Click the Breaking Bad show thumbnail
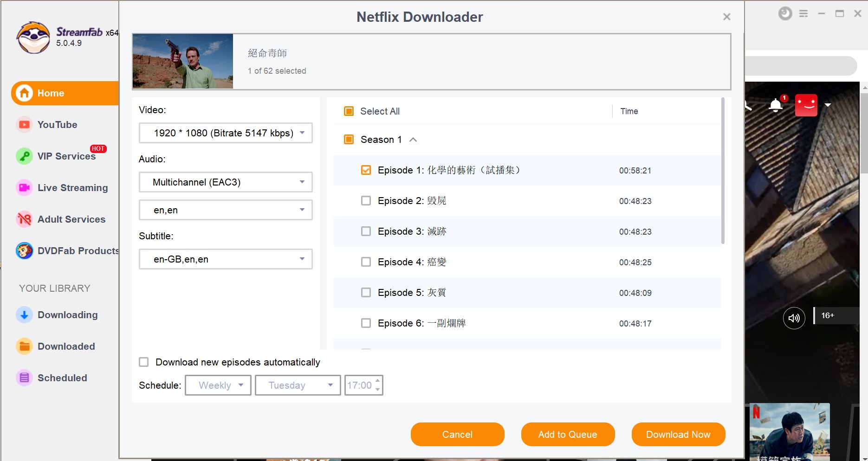 click(x=182, y=61)
